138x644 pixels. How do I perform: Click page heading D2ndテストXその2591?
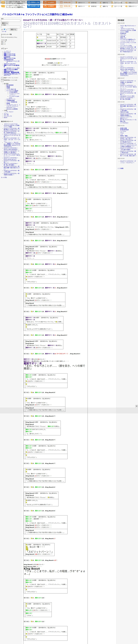[53, 20]
